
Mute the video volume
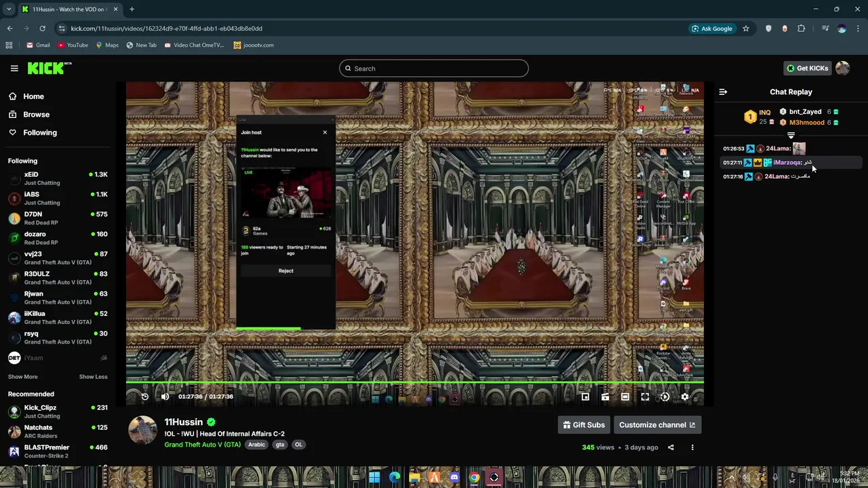pos(165,396)
